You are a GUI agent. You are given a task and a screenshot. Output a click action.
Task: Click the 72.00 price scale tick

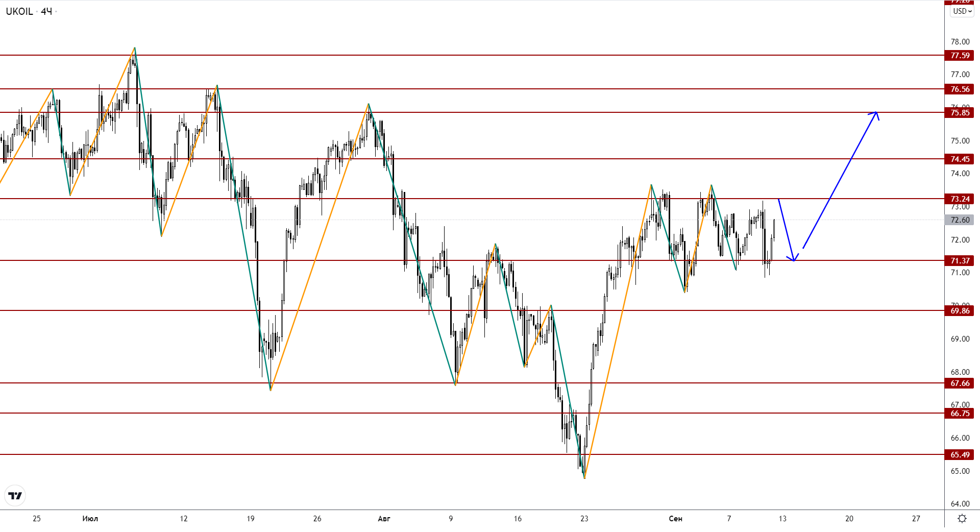pyautogui.click(x=960, y=240)
